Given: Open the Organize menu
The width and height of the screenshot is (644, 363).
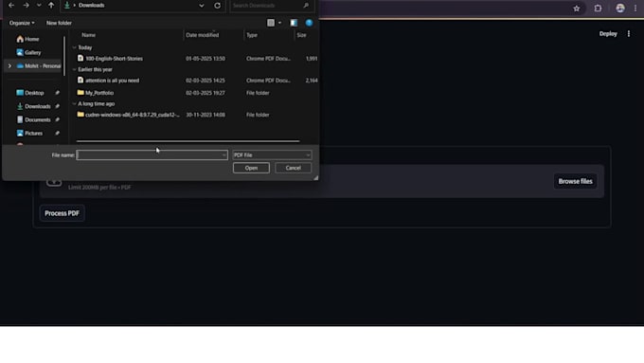Looking at the screenshot, I should click(22, 23).
